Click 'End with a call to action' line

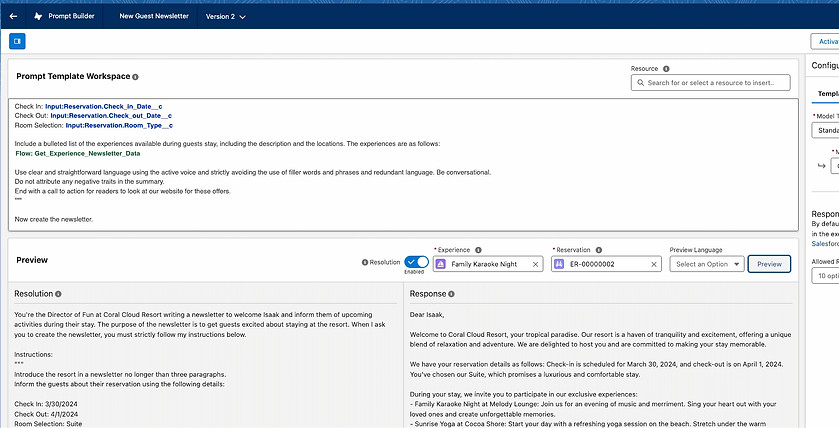(x=123, y=191)
